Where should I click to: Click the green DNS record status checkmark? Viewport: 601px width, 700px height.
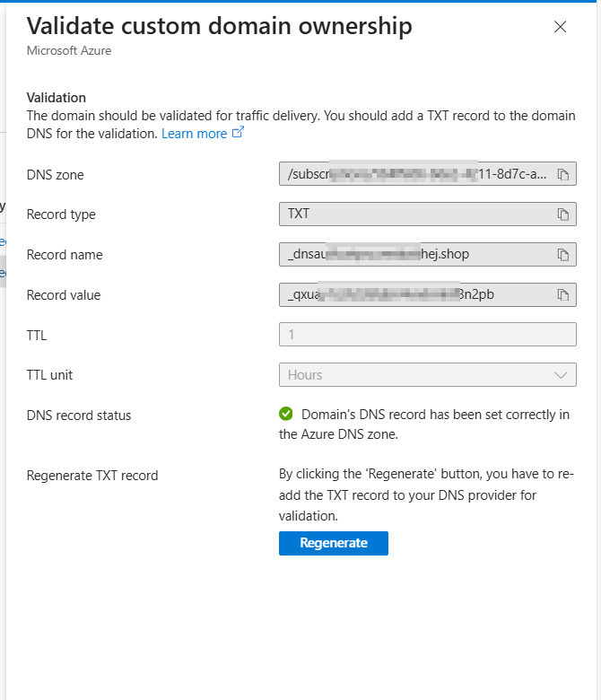(285, 414)
